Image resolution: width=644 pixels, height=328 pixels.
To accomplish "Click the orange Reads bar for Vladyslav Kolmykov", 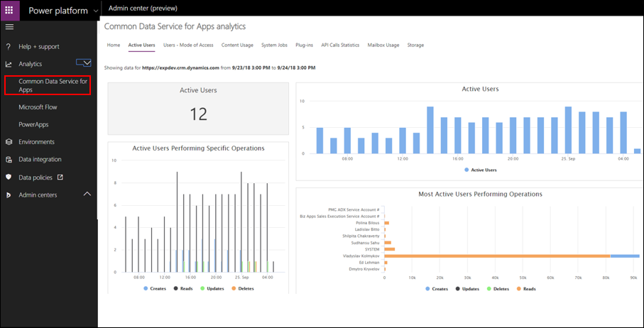I will tap(497, 256).
